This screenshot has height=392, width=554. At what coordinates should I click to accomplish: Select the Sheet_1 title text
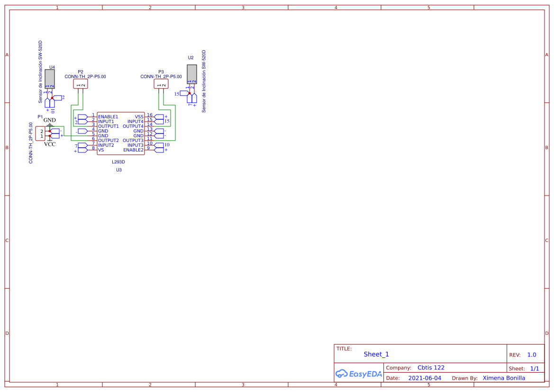[376, 354]
